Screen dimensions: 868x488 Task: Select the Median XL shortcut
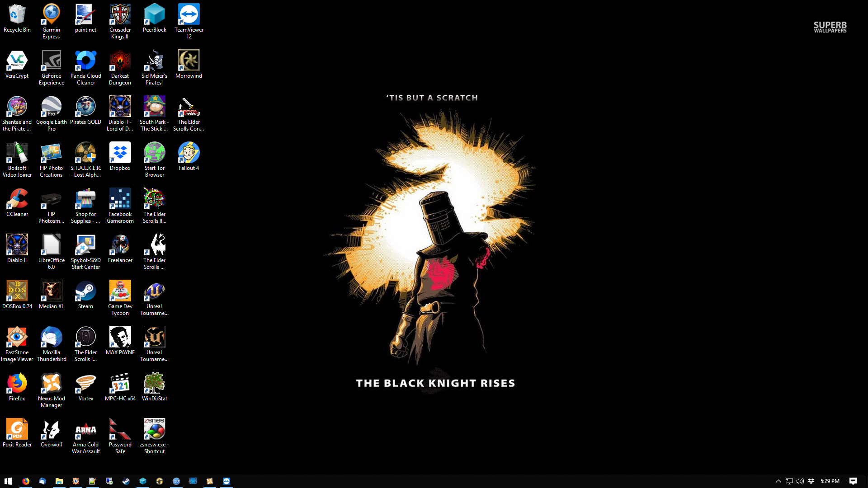(x=52, y=296)
